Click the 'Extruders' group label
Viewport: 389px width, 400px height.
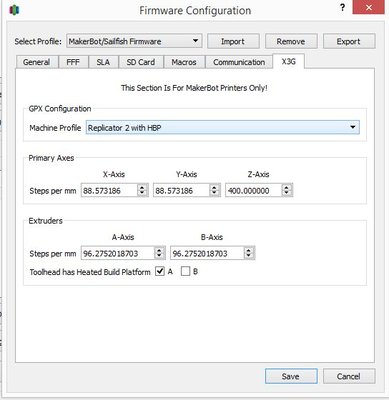tap(46, 221)
